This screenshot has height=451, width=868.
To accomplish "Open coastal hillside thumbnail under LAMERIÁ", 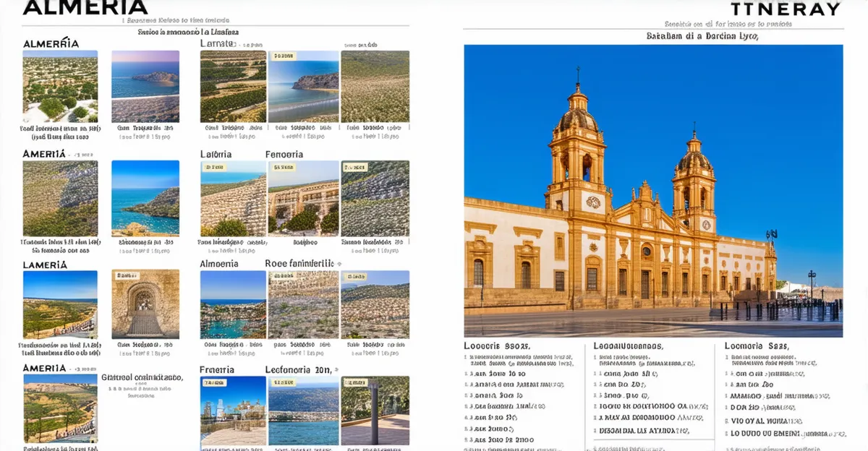I will (x=60, y=304).
